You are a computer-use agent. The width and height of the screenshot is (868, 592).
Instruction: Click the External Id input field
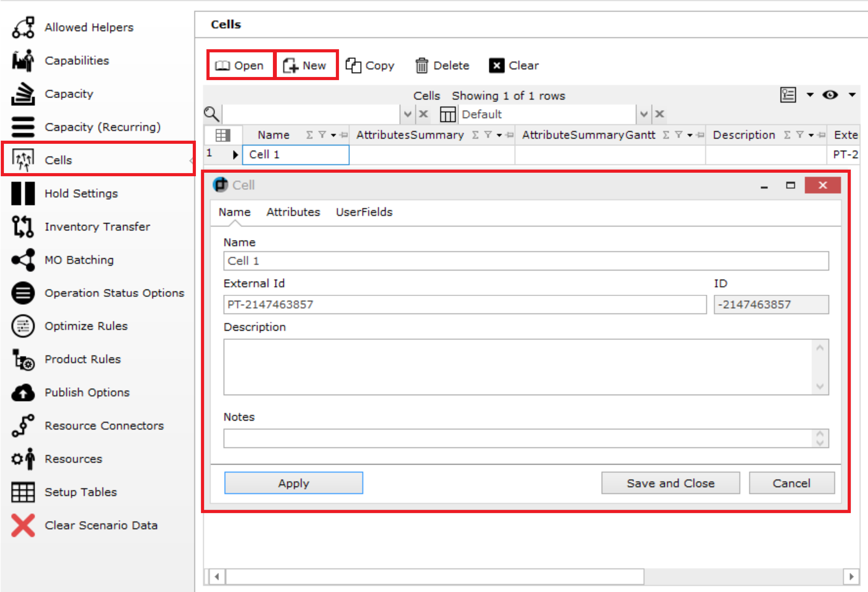click(465, 304)
